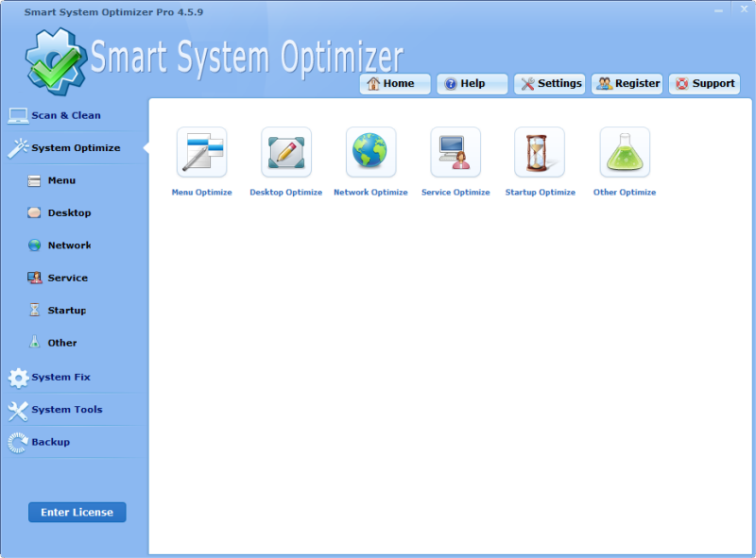Open the Other Optimize flask icon
The width and height of the screenshot is (756, 558).
625,152
